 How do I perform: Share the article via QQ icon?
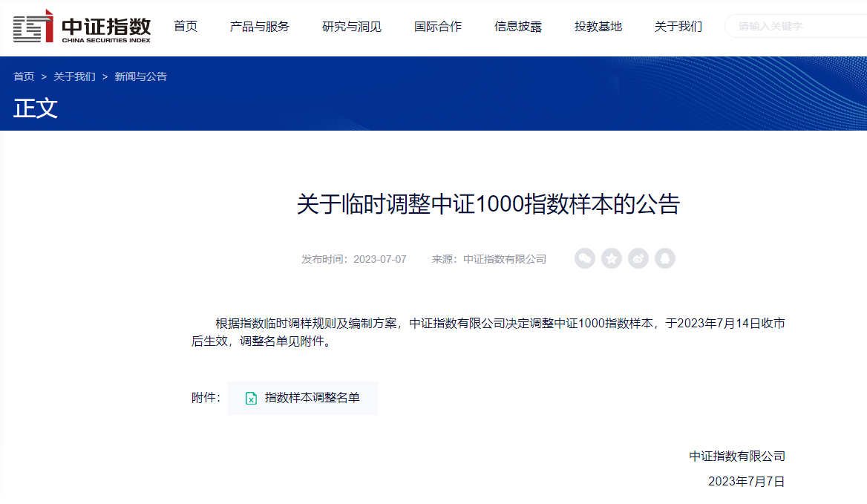(665, 258)
